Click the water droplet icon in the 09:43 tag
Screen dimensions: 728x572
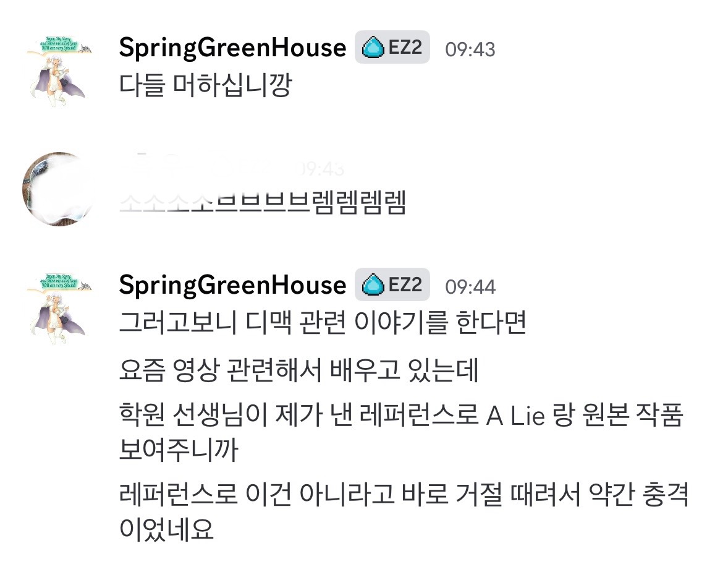point(373,48)
